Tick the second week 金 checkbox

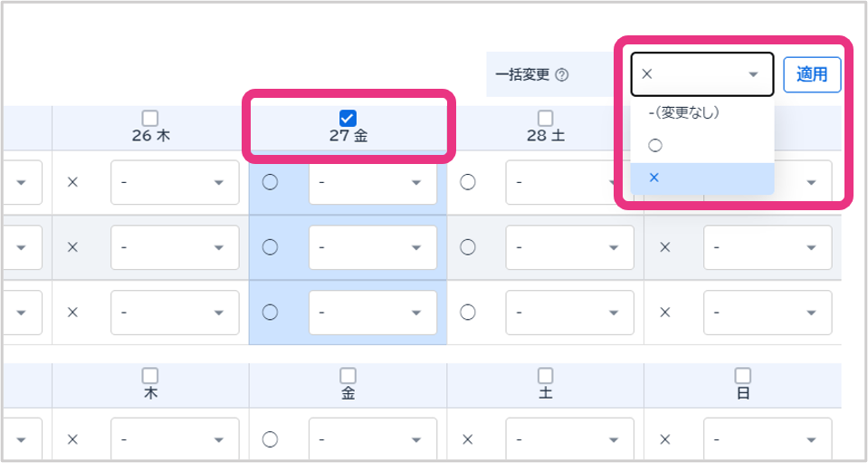click(348, 375)
